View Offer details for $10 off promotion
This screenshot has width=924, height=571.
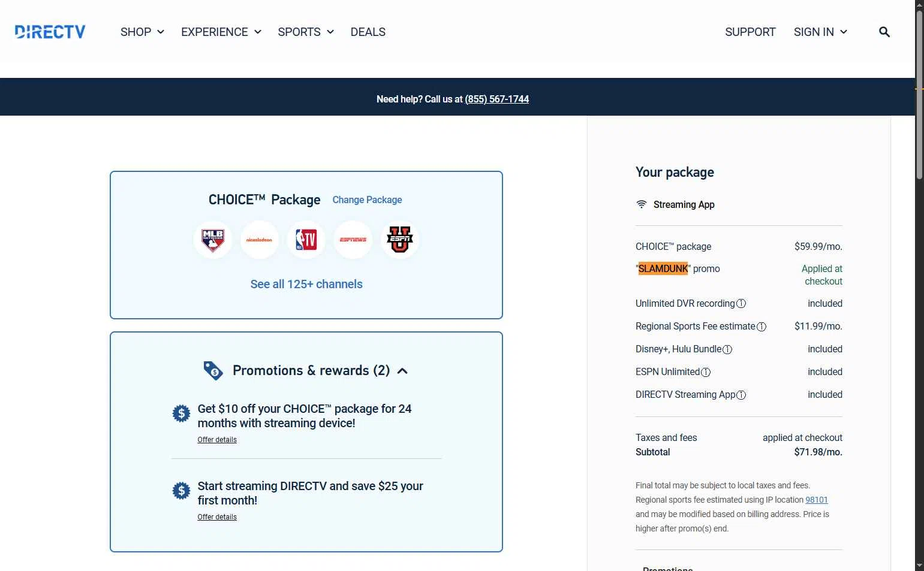click(x=217, y=440)
